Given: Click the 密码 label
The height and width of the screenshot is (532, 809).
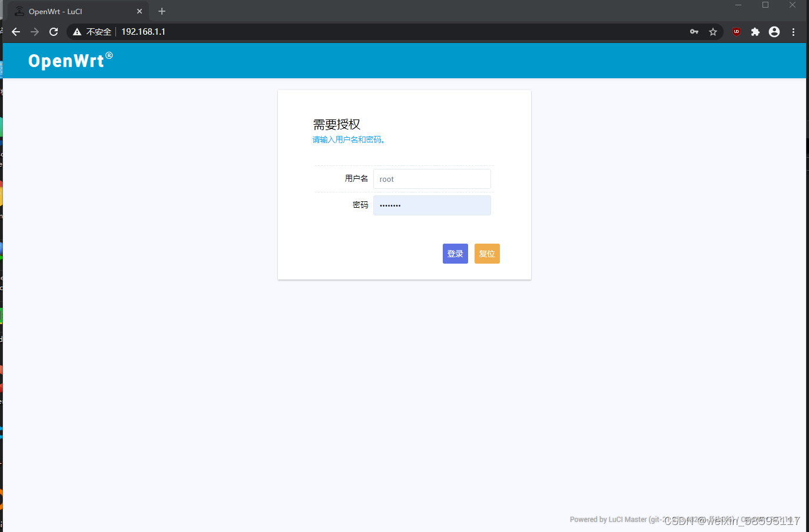Looking at the screenshot, I should click(360, 205).
